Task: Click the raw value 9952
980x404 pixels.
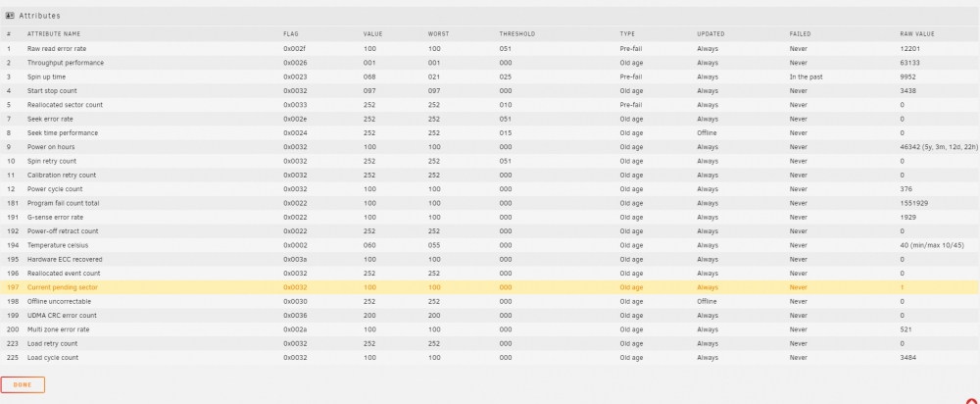Action: click(x=907, y=76)
